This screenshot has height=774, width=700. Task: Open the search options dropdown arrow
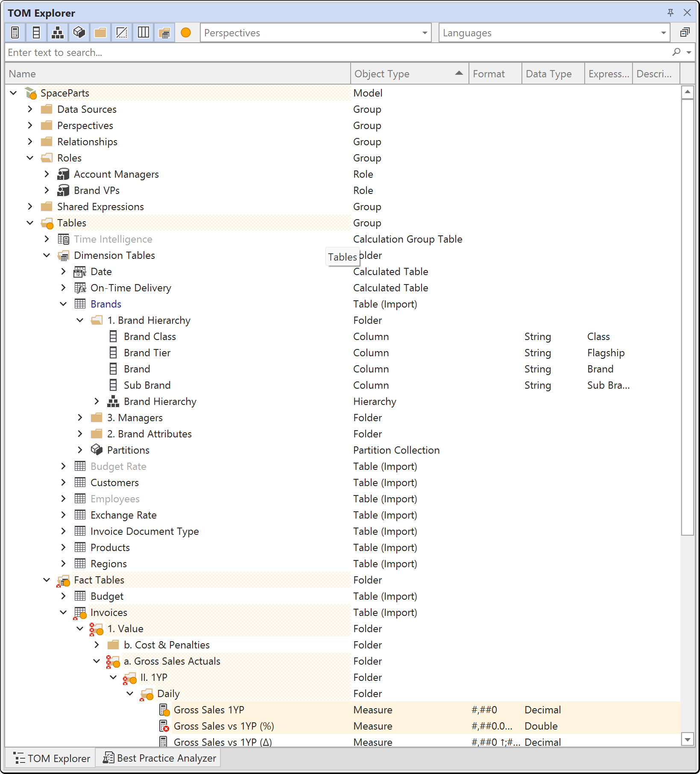pyautogui.click(x=689, y=53)
